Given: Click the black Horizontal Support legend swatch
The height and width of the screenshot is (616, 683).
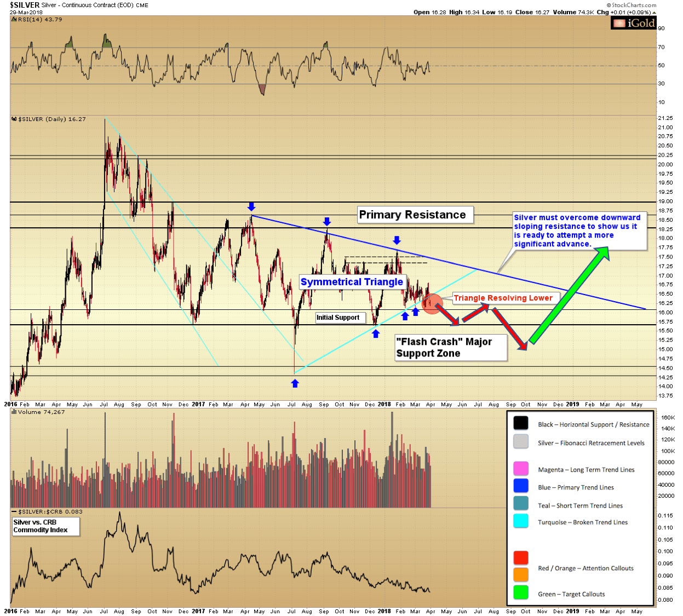Looking at the screenshot, I should click(x=520, y=423).
